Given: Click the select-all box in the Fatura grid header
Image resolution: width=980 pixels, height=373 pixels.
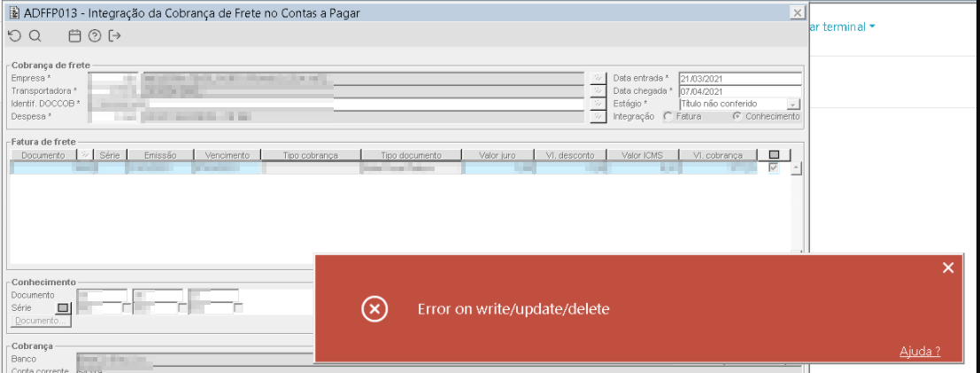Looking at the screenshot, I should [775, 155].
